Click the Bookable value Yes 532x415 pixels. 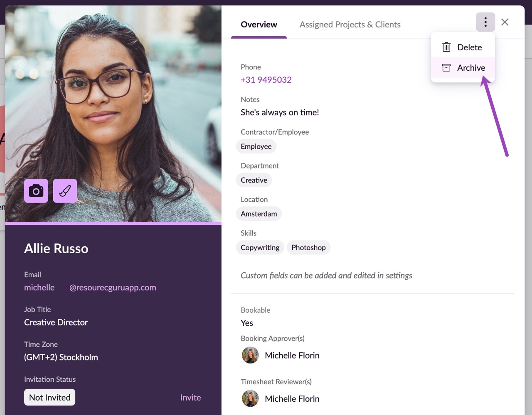(x=247, y=323)
